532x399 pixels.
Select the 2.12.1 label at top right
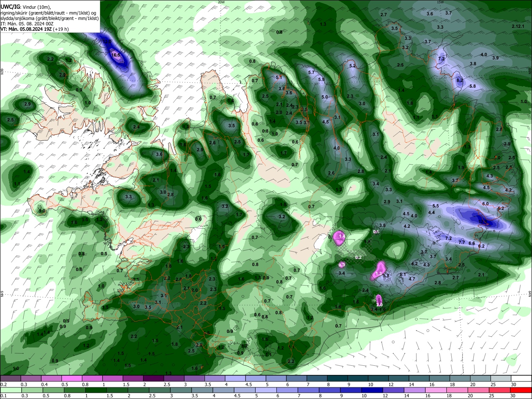pyautogui.click(x=518, y=26)
